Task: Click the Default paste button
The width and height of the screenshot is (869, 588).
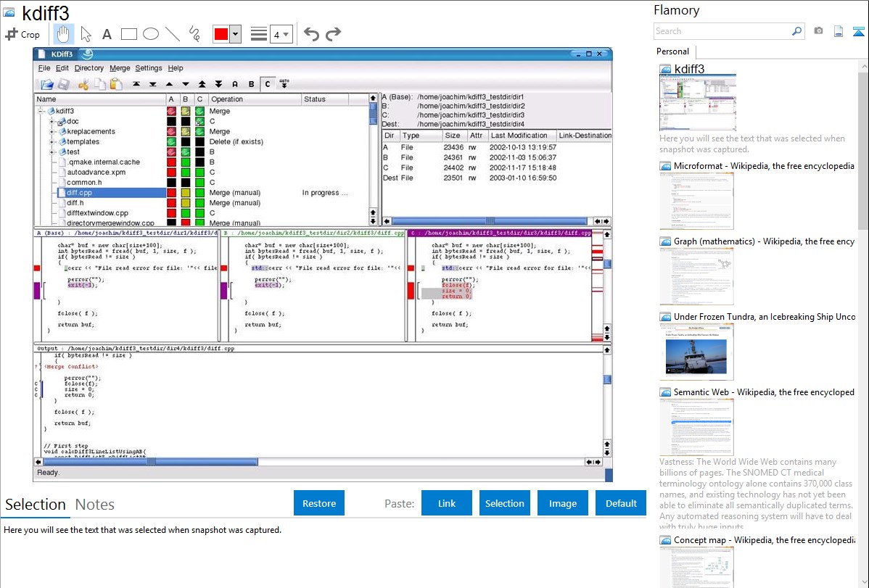Action: [621, 503]
